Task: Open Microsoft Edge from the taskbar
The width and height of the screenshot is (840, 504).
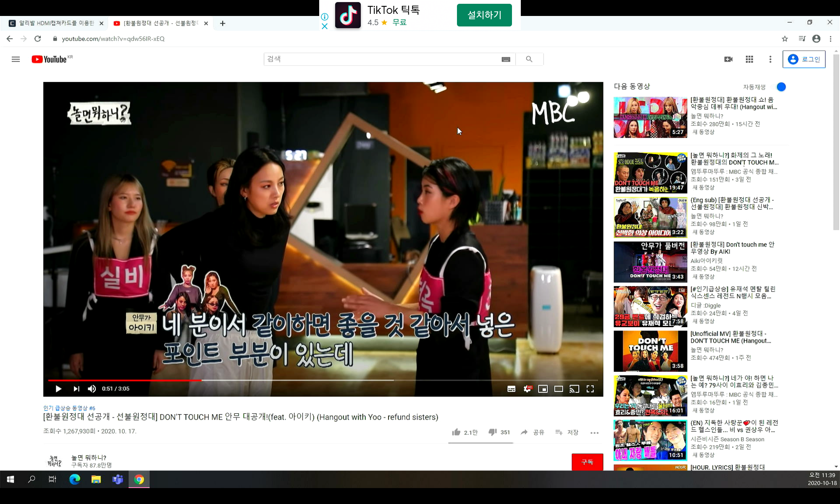Action: 75,479
